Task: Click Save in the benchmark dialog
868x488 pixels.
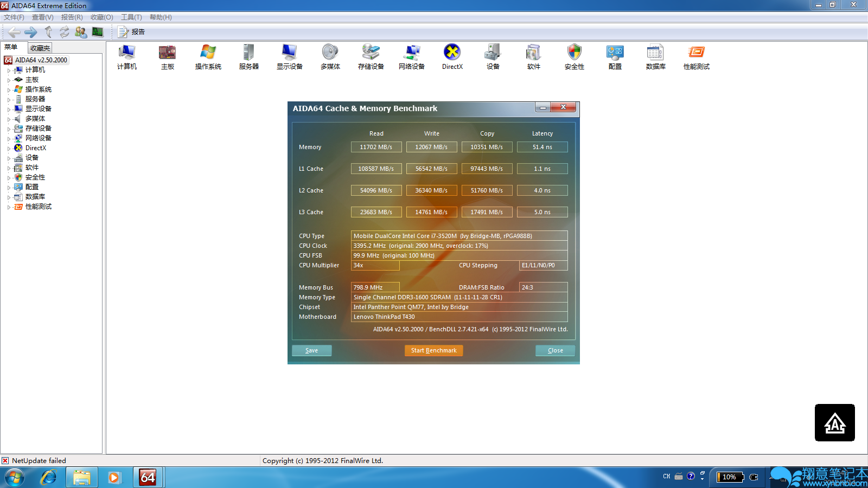Action: tap(312, 350)
